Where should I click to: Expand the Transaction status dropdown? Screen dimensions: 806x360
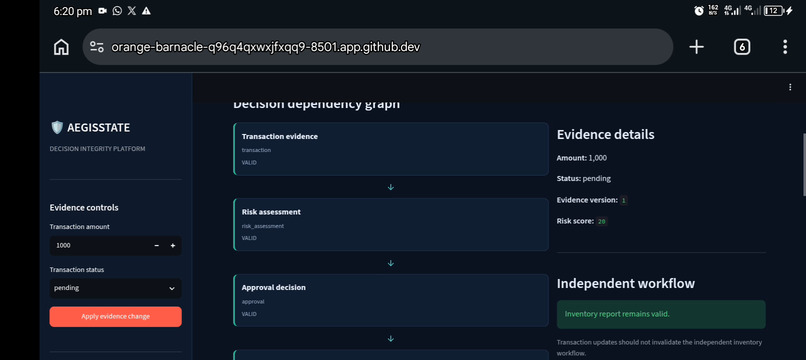pyautogui.click(x=116, y=289)
